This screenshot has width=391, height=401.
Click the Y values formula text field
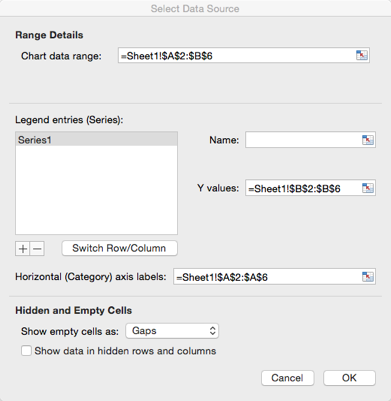tap(303, 188)
